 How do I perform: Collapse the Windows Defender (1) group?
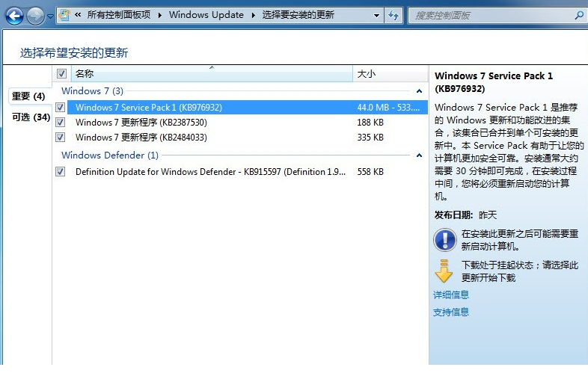pyautogui.click(x=419, y=155)
